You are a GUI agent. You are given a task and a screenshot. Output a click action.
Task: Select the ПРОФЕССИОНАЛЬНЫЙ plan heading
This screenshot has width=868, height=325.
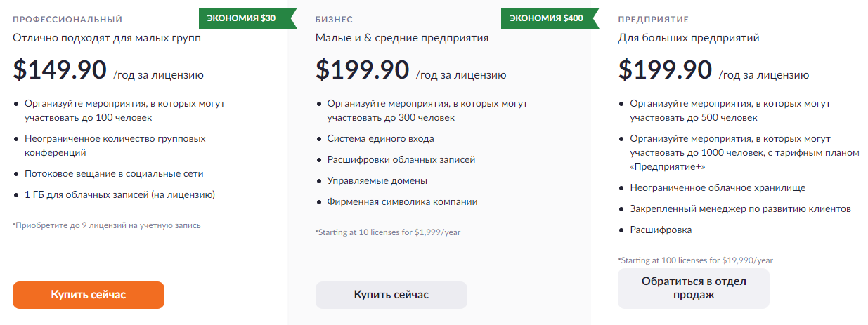coord(67,20)
